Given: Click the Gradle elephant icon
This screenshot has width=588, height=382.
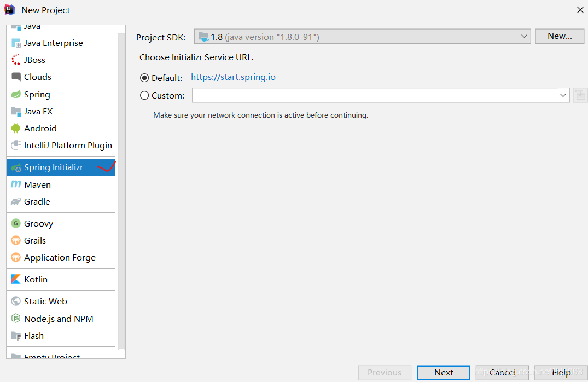Looking at the screenshot, I should pyautogui.click(x=16, y=202).
